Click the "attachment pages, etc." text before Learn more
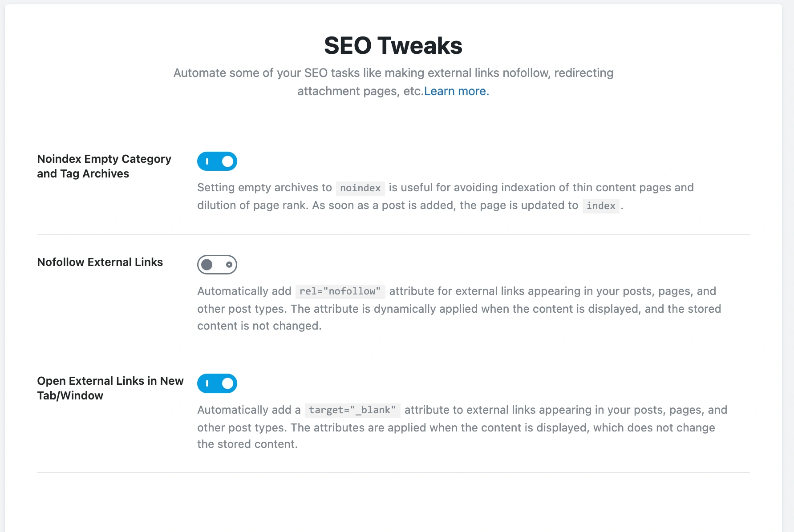This screenshot has height=532, width=794. (x=360, y=91)
